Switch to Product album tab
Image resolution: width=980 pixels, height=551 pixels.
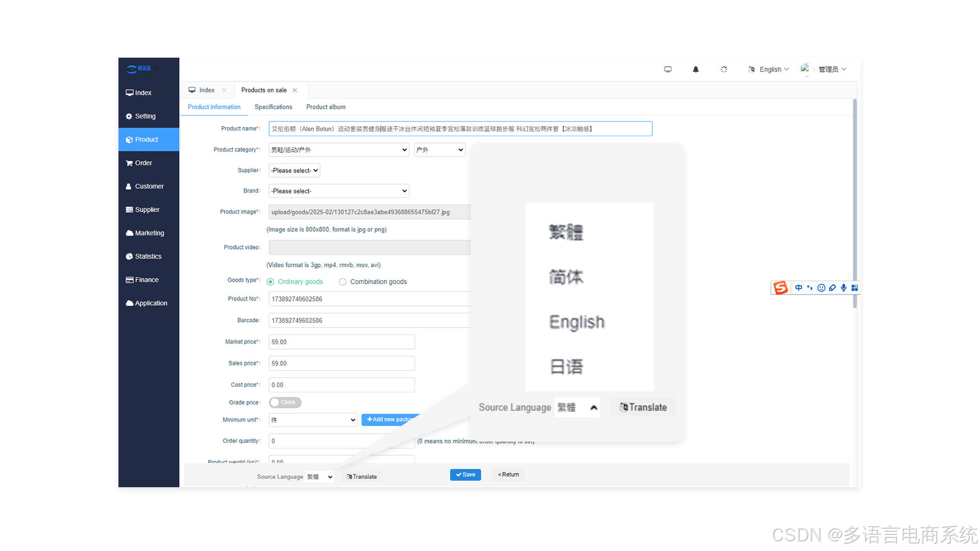[x=326, y=107]
